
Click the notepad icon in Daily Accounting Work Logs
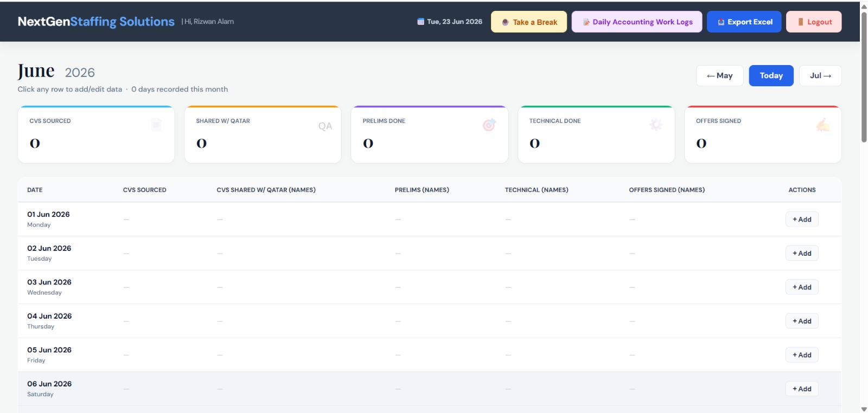(586, 22)
